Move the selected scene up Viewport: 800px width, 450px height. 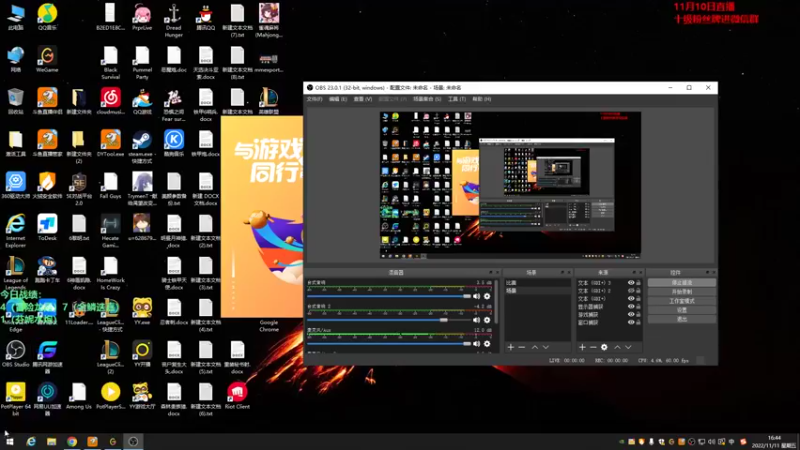pyautogui.click(x=535, y=347)
